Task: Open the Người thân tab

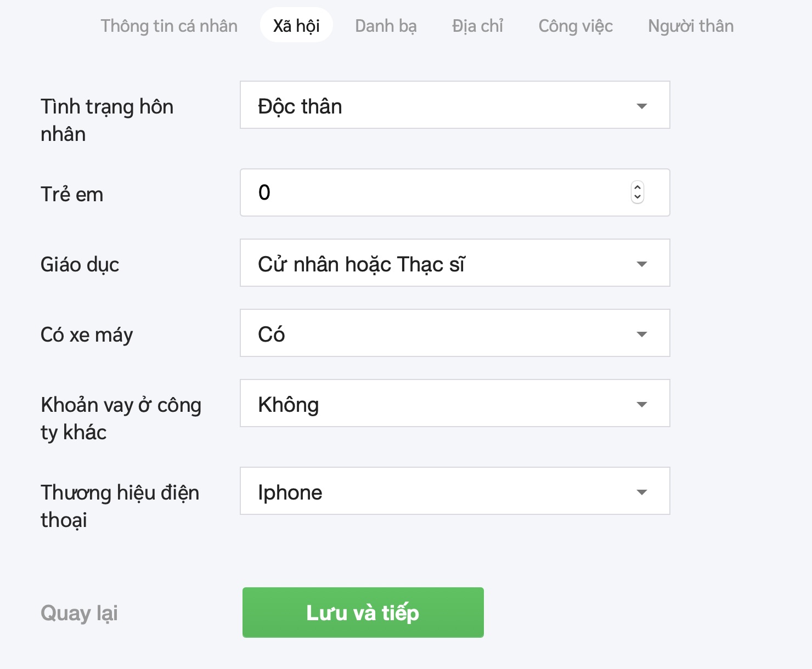Action: coord(691,26)
